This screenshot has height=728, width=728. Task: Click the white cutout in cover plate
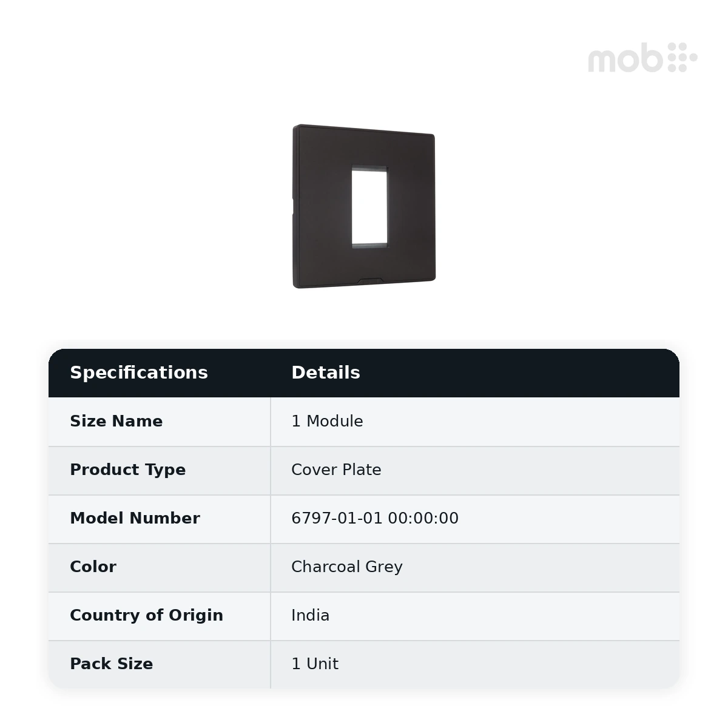369,206
